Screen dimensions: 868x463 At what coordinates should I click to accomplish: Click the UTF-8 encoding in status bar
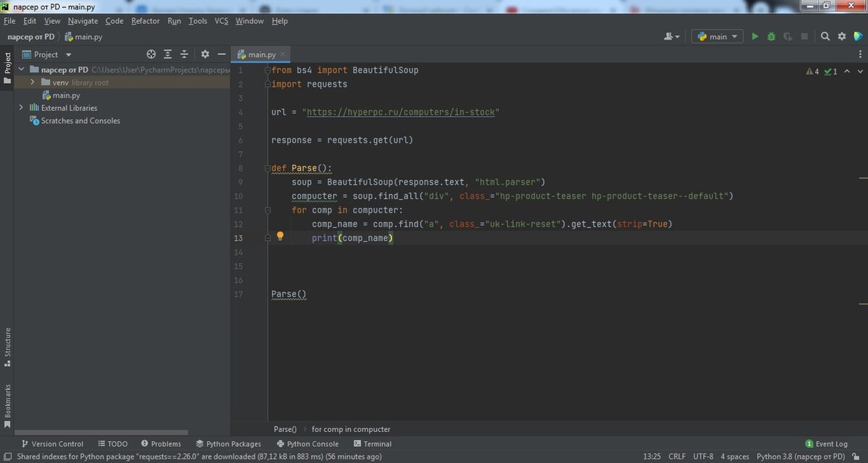(703, 456)
